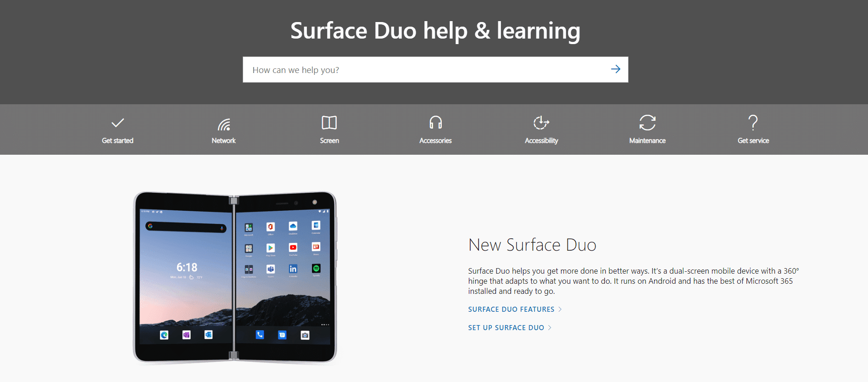Click the Surface Duo device image
The image size is (868, 382).
(235, 277)
